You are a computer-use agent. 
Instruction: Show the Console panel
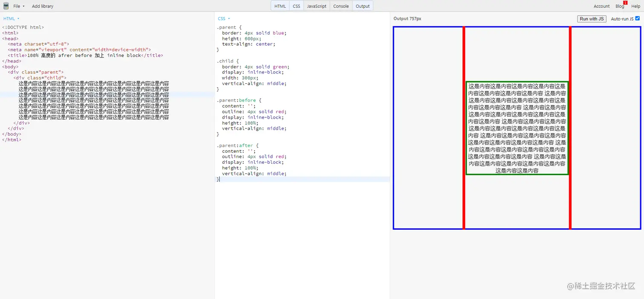[341, 6]
